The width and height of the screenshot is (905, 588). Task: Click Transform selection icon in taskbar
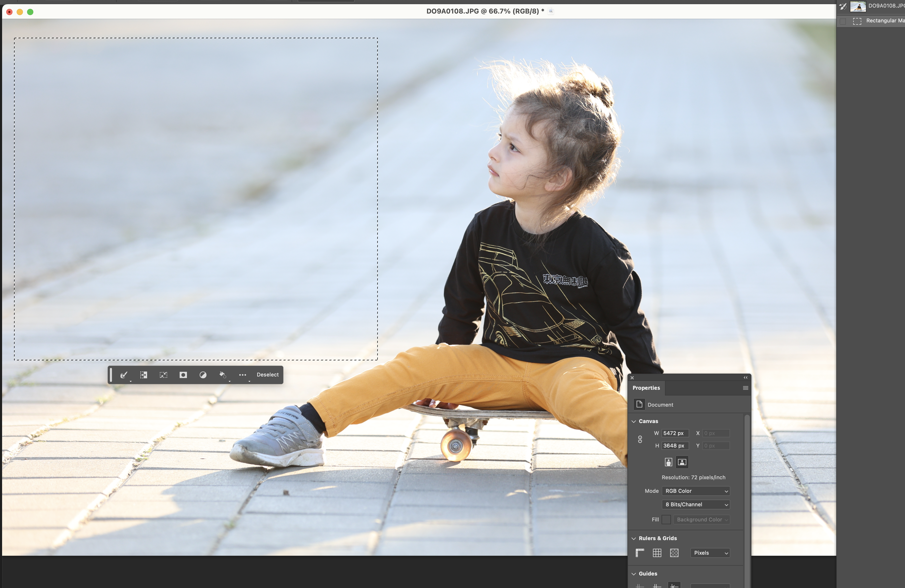tap(164, 375)
